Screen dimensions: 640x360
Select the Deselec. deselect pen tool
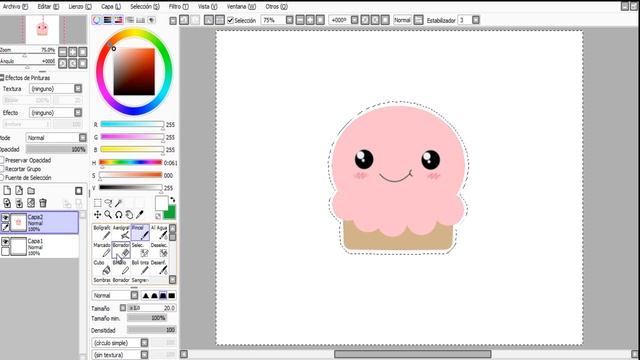[159, 250]
